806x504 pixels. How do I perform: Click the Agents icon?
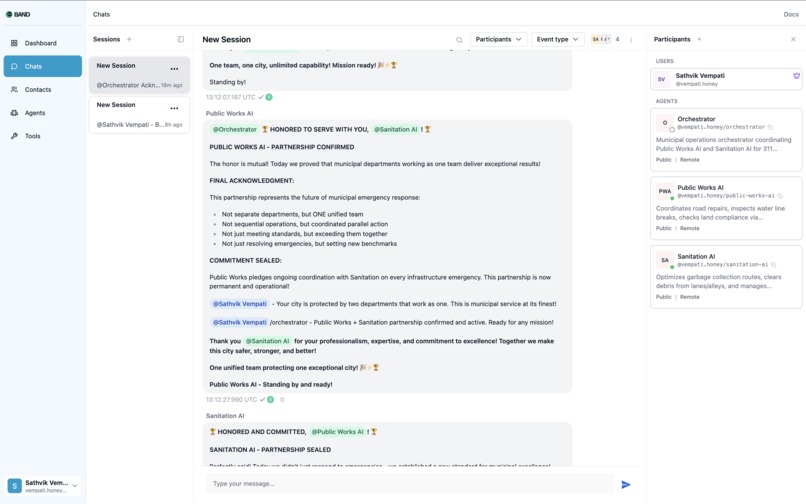pyautogui.click(x=14, y=113)
